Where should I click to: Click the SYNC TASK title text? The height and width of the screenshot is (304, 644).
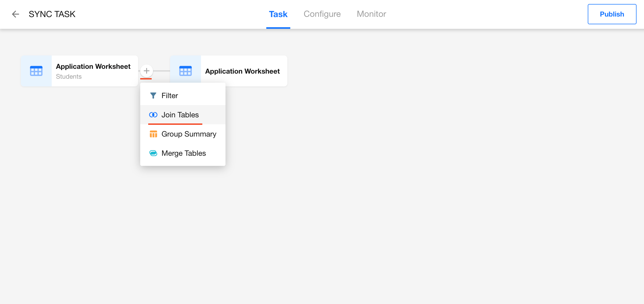(x=52, y=14)
